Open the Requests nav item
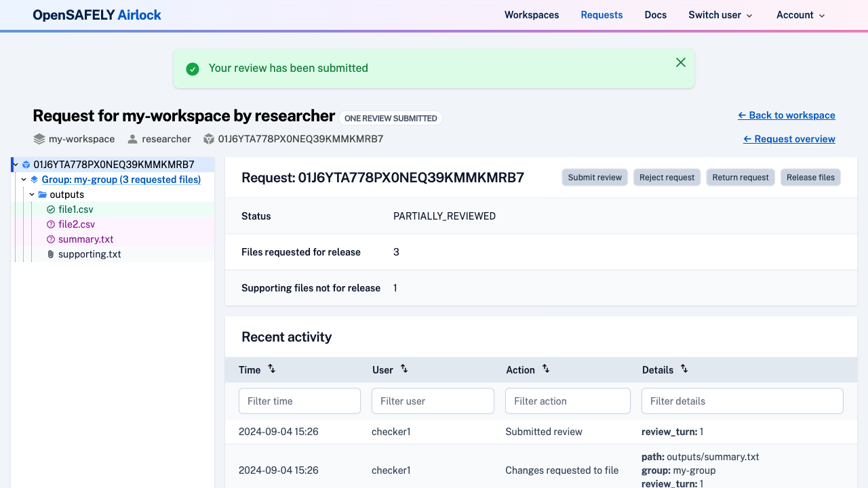Viewport: 868px width, 488px height. click(601, 15)
